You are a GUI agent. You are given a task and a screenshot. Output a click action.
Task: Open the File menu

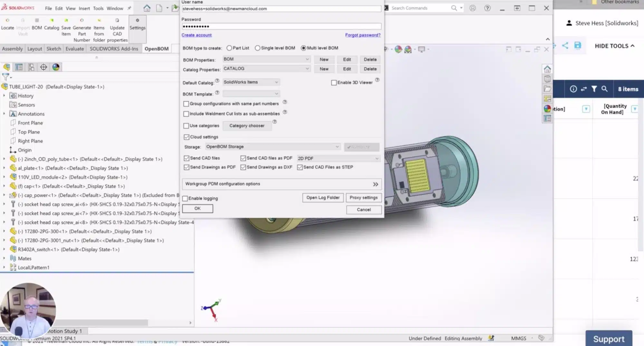coord(48,8)
